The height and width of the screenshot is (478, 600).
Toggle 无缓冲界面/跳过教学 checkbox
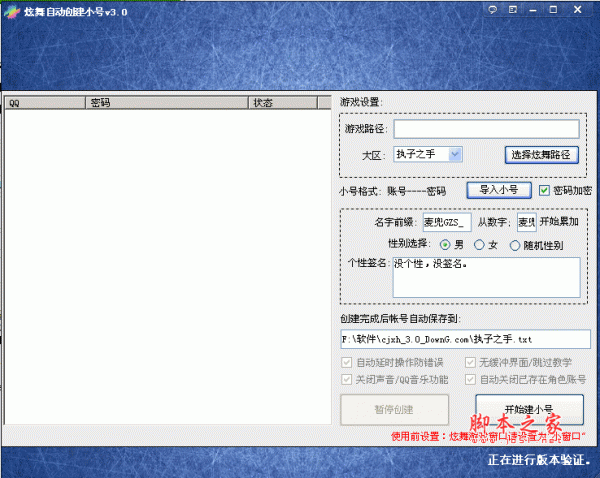click(470, 362)
